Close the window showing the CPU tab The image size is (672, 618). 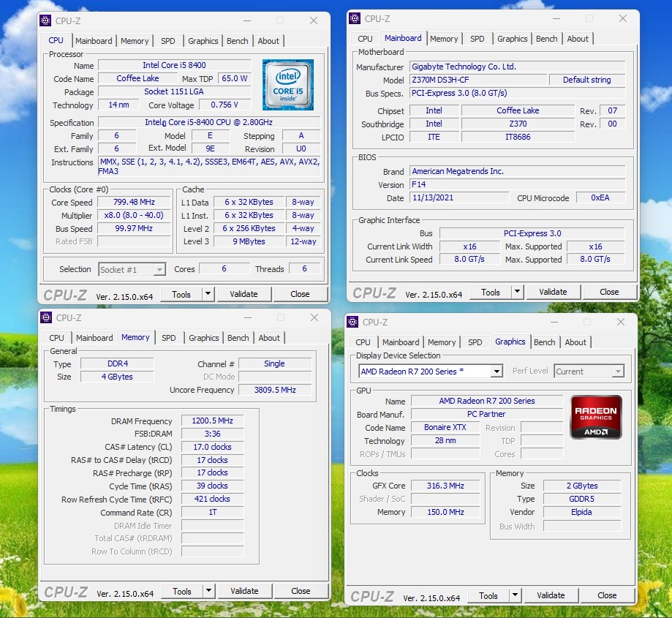(314, 20)
